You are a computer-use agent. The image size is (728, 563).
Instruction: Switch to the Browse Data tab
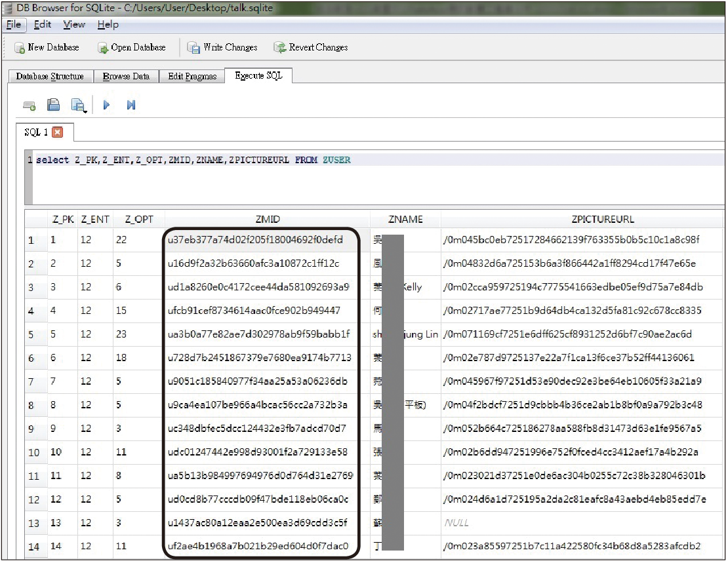[126, 77]
